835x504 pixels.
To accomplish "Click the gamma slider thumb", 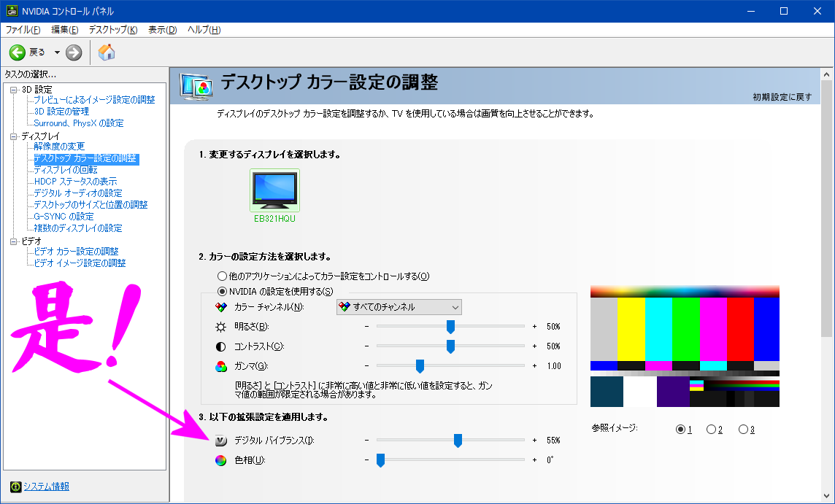I will click(x=420, y=366).
